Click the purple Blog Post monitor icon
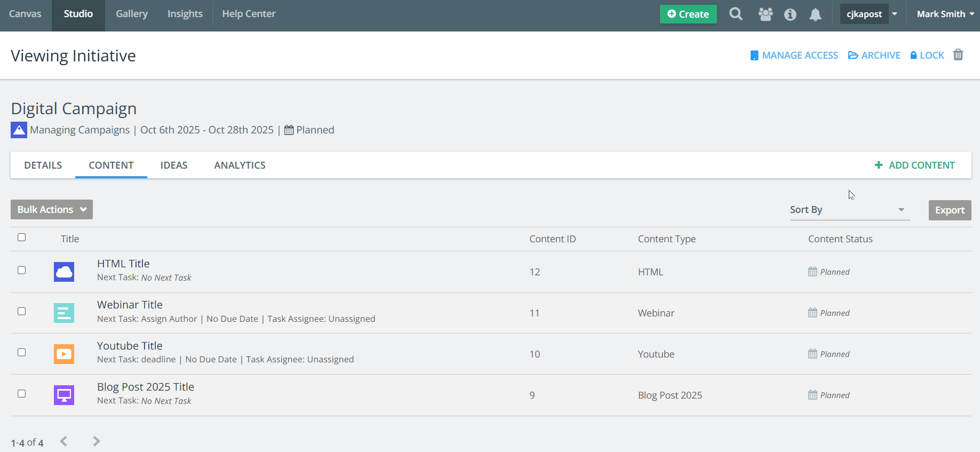The height and width of the screenshot is (452, 980). (x=64, y=395)
